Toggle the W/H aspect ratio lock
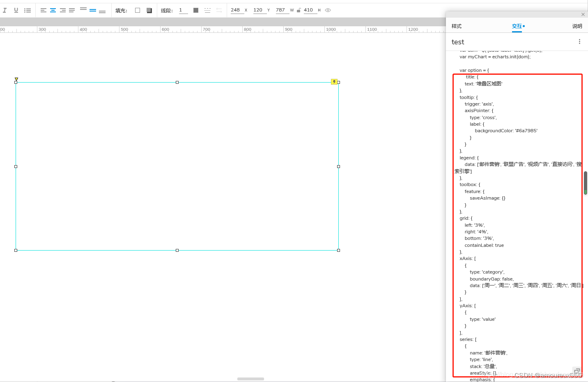The height and width of the screenshot is (382, 588). click(298, 10)
